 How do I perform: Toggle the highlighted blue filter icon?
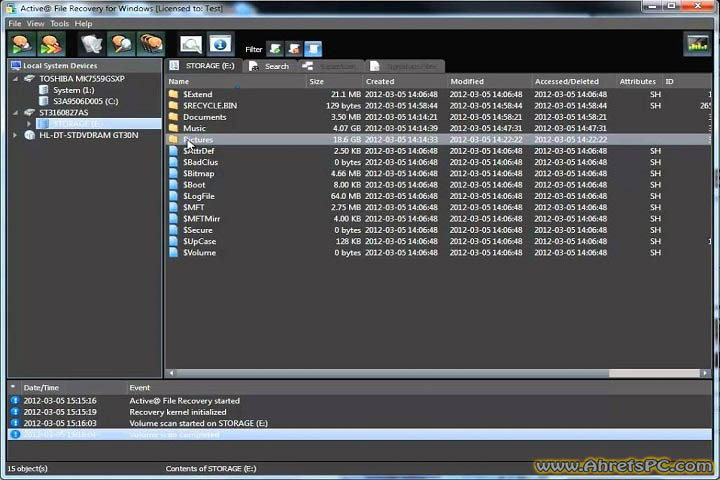pos(313,49)
